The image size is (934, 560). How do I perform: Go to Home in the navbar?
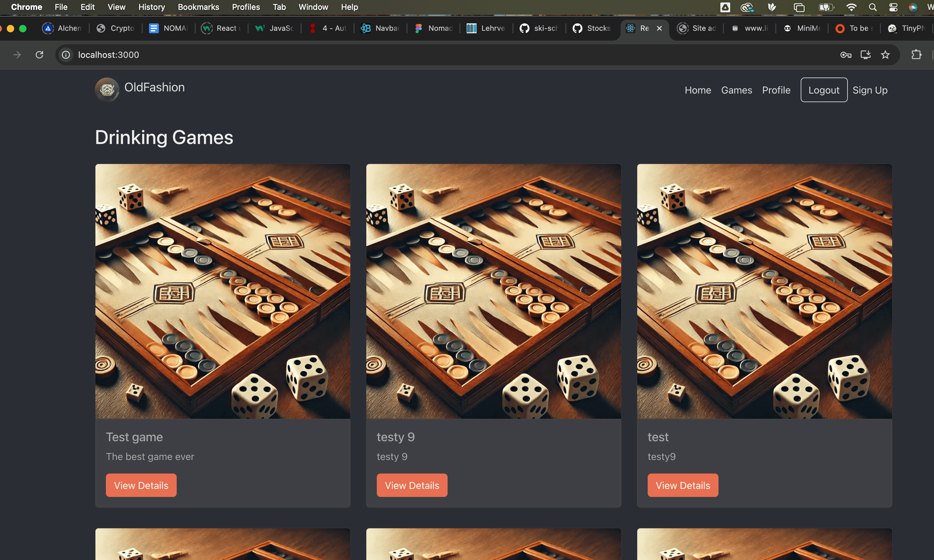point(698,90)
